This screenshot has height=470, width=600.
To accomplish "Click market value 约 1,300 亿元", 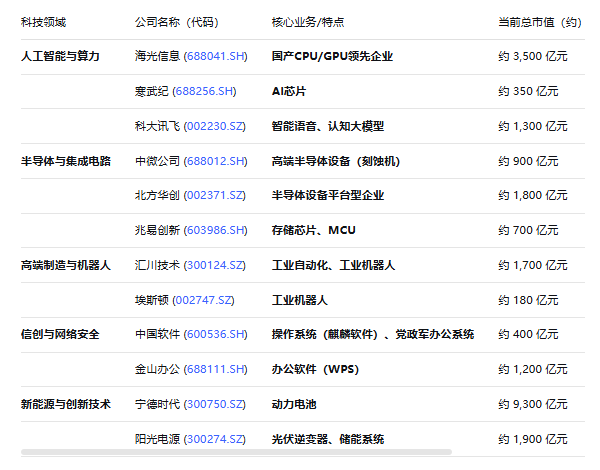I will [x=533, y=126].
